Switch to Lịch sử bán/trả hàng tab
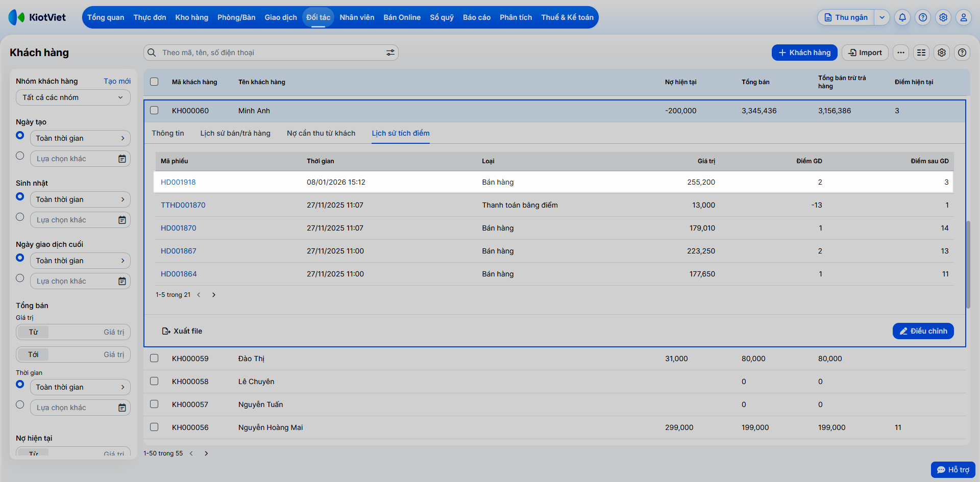The height and width of the screenshot is (482, 980). [x=235, y=133]
